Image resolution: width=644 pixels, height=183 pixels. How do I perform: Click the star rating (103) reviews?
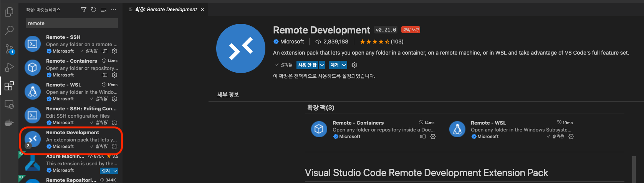381,42
